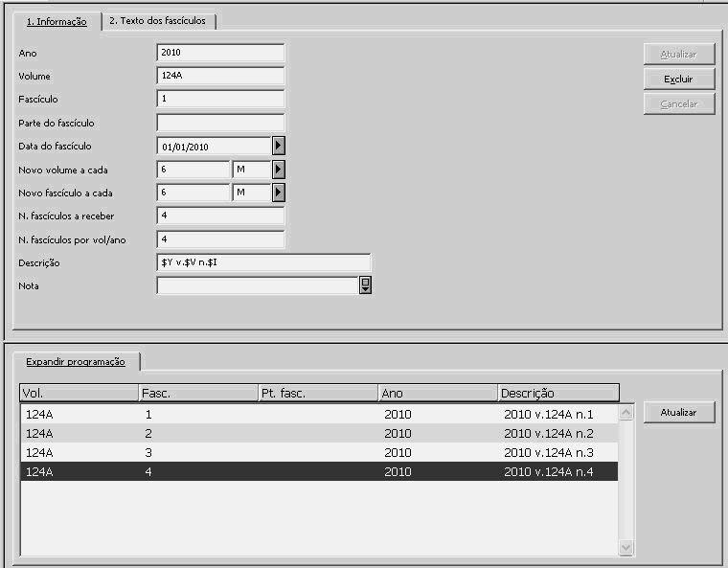
Task: Click the Excluir button
Action: (679, 79)
